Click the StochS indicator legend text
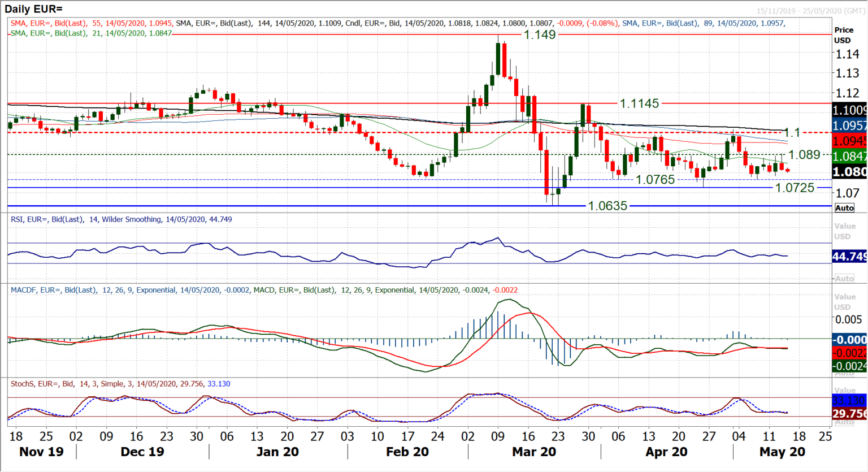This screenshot has height=472, width=868. coord(121,384)
